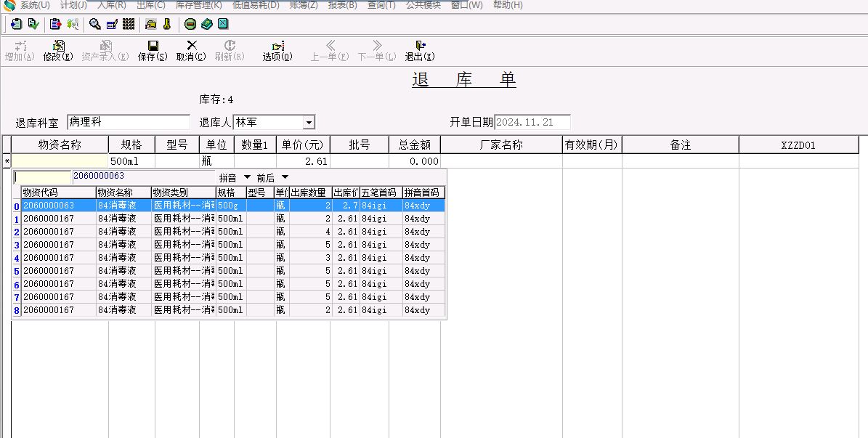Image resolution: width=868 pixels, height=438 pixels.
Task: Click the 增加(A) add button
Action: pyautogui.click(x=20, y=50)
